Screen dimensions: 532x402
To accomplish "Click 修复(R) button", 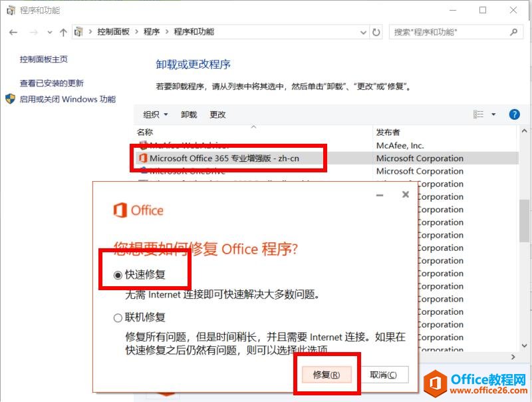I will pyautogui.click(x=327, y=375).
